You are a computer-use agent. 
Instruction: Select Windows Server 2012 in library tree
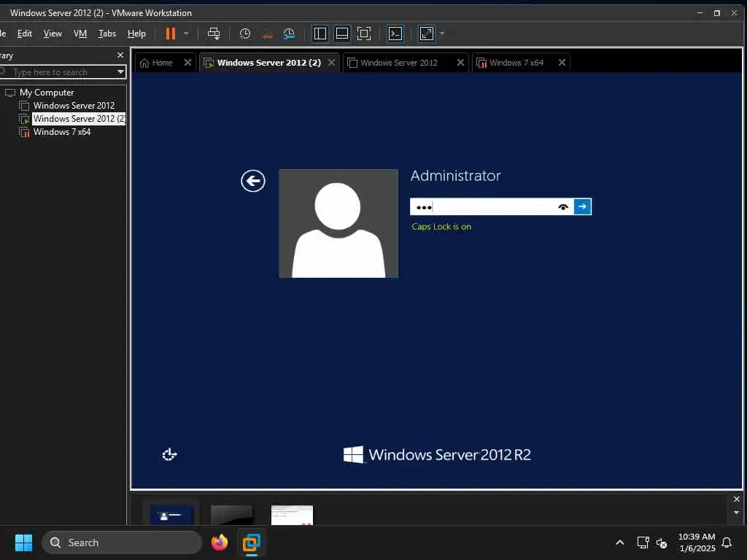point(74,105)
